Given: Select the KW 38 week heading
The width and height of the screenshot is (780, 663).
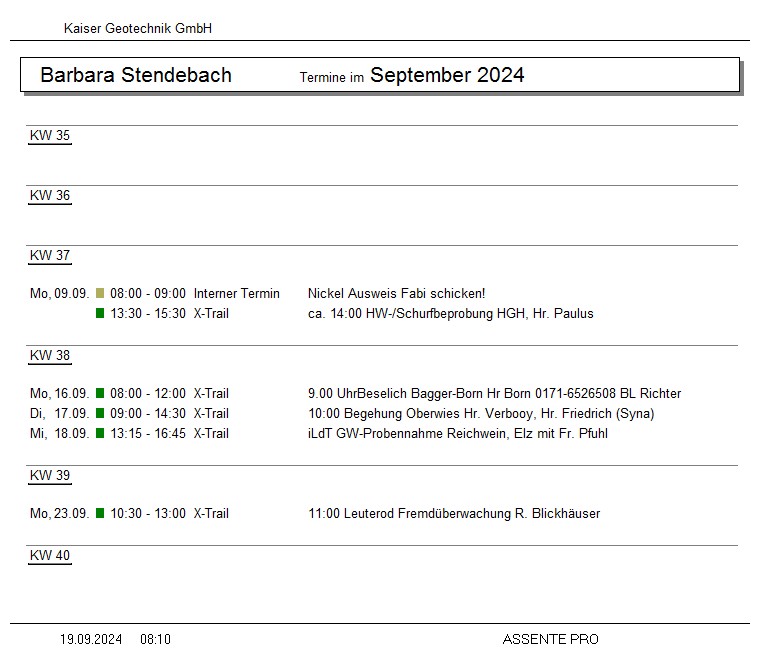Looking at the screenshot, I should (50, 356).
